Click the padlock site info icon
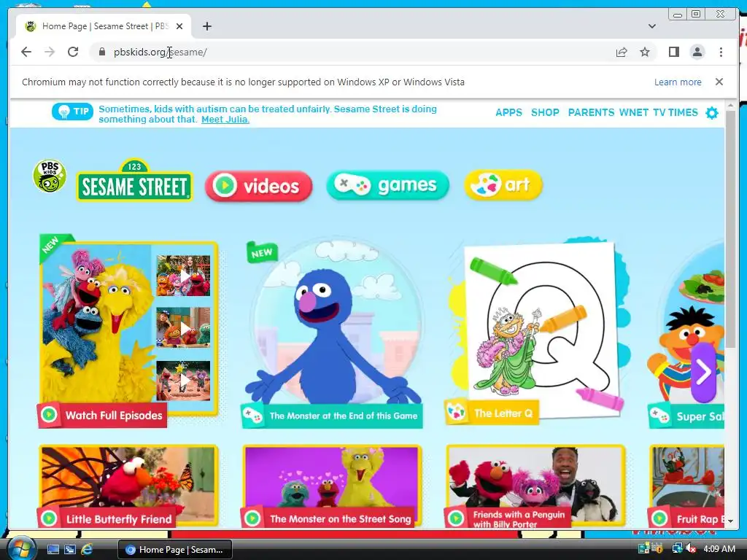747x560 pixels. tap(102, 52)
